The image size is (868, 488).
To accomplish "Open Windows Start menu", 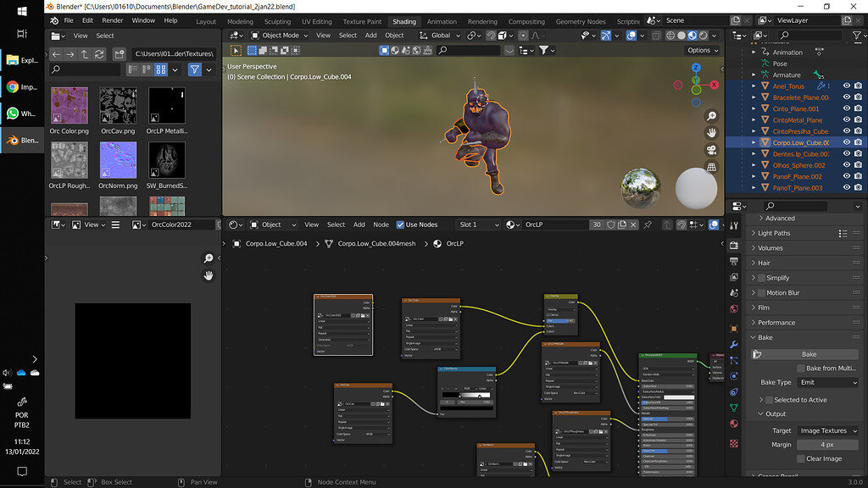I will click(x=22, y=11).
